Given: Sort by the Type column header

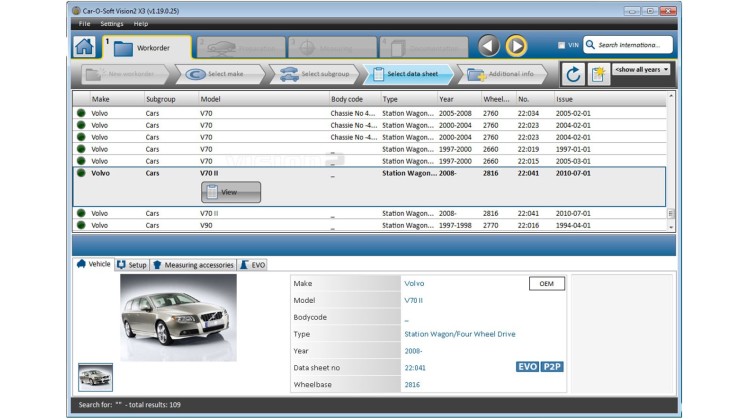Looking at the screenshot, I should point(390,99).
